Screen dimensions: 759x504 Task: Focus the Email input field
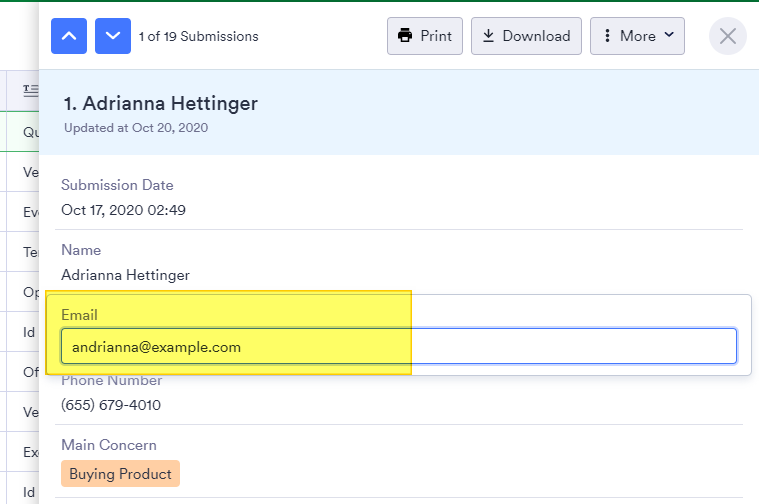398,347
